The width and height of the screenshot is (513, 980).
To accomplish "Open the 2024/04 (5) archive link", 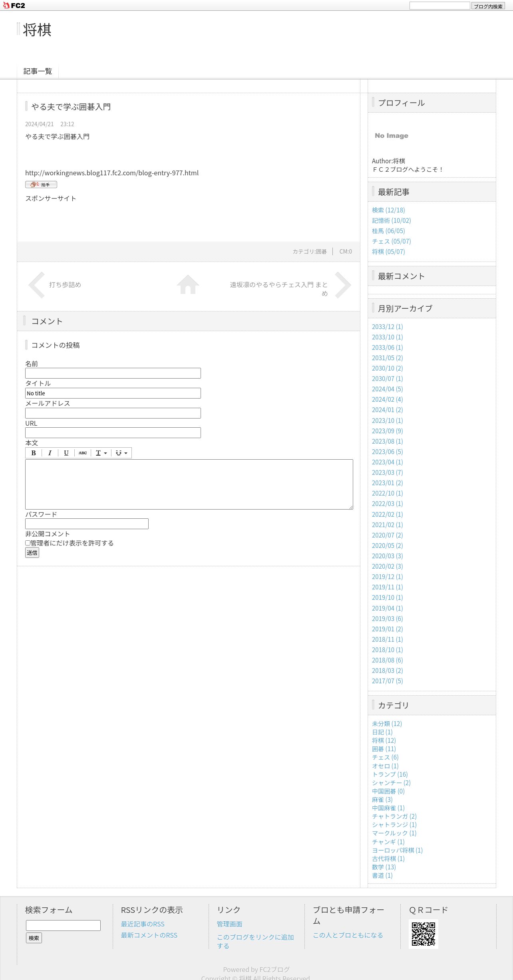I will (x=387, y=389).
